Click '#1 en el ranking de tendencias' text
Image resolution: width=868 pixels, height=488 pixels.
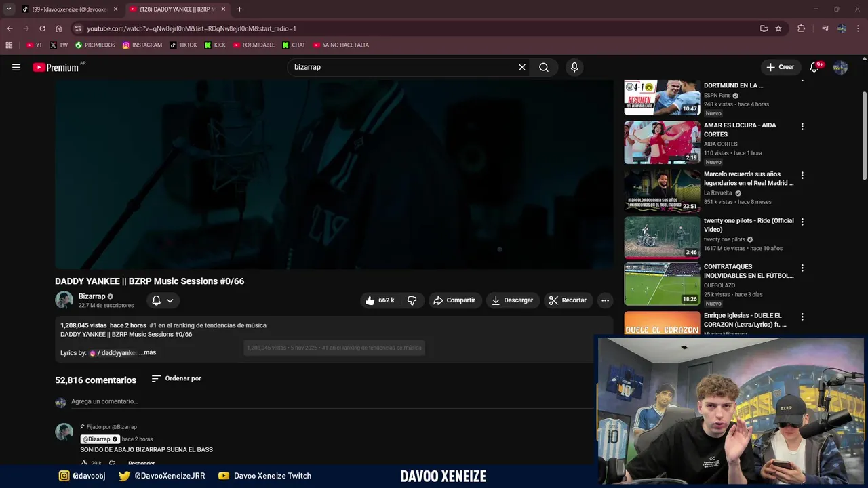pos(208,325)
